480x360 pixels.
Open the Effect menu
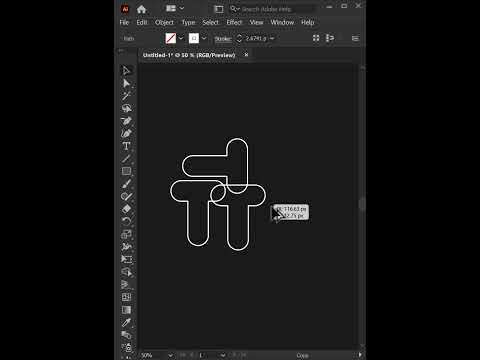234,22
